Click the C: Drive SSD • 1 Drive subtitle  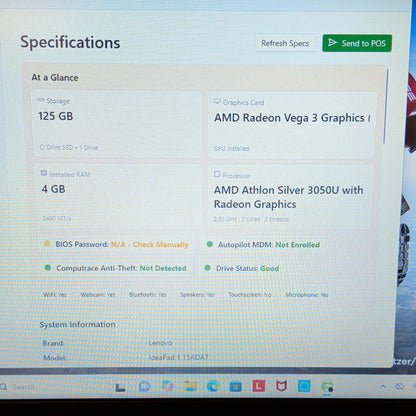tap(69, 147)
